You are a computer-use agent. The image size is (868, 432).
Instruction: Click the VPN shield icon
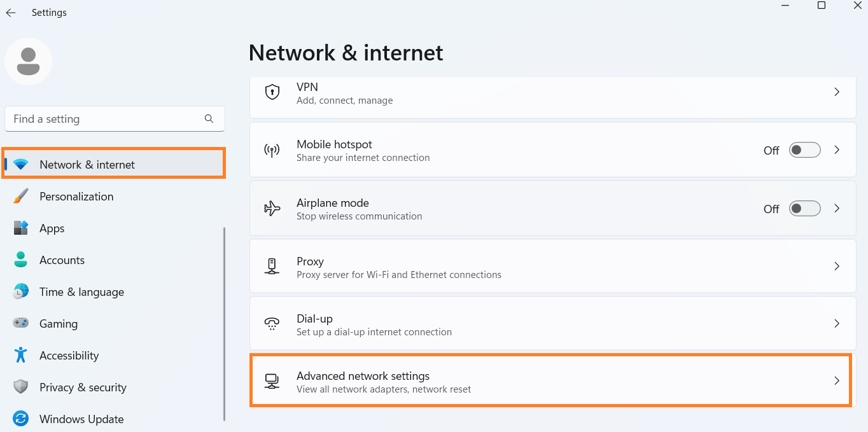point(272,92)
